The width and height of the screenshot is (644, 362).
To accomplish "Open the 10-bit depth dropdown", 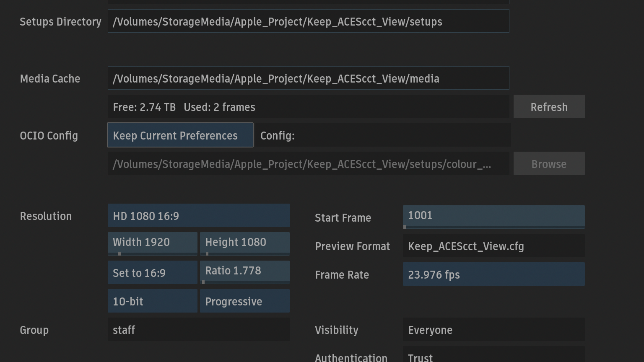I will [152, 301].
